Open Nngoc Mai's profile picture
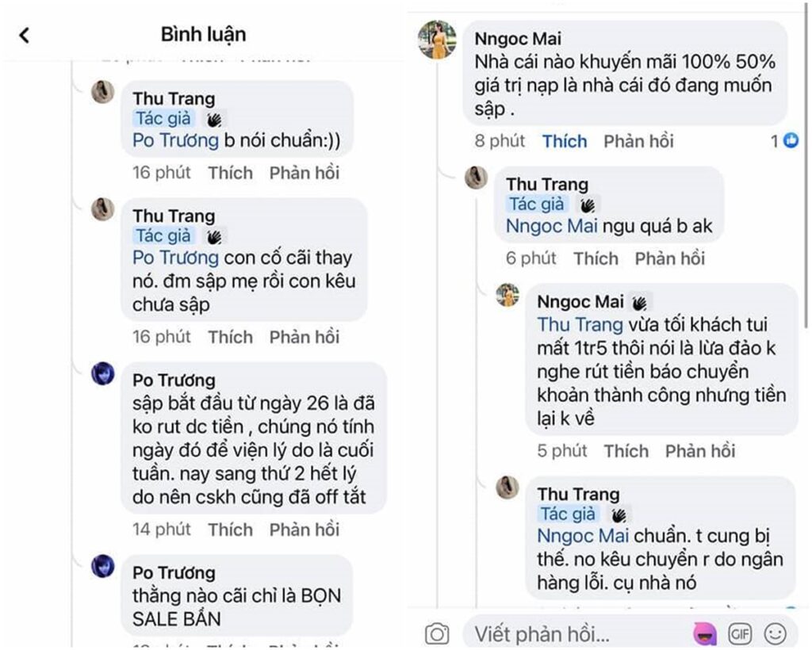The height and width of the screenshot is (650, 812). point(437,40)
